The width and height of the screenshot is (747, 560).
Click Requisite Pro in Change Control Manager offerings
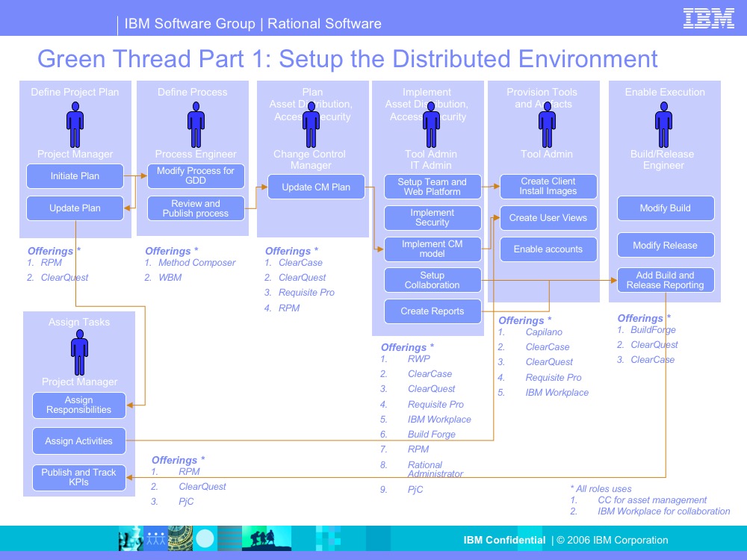click(x=306, y=293)
